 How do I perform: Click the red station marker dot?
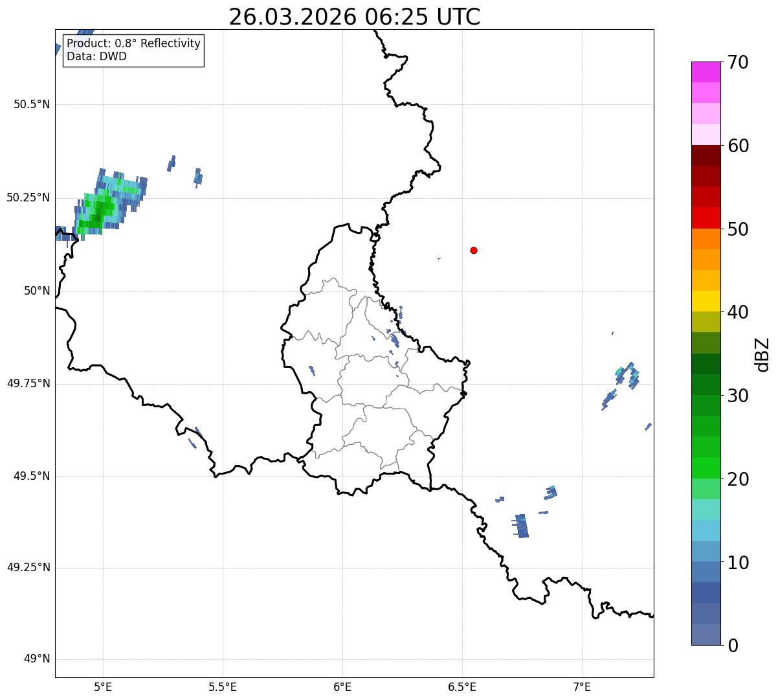click(x=474, y=250)
